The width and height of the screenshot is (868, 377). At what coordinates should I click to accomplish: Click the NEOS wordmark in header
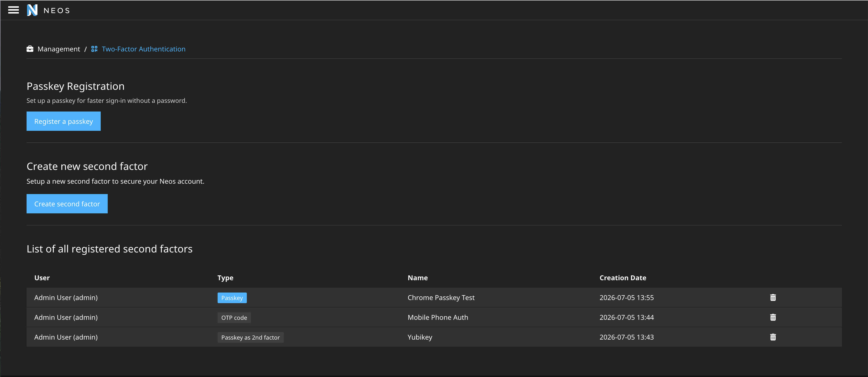point(57,11)
